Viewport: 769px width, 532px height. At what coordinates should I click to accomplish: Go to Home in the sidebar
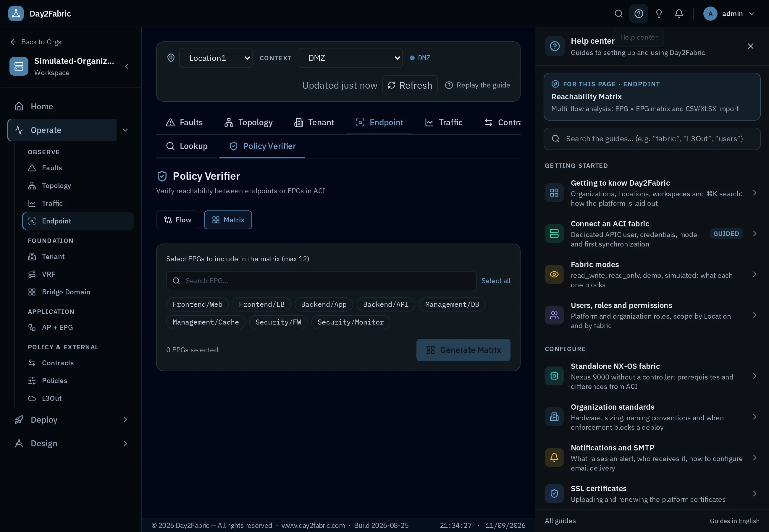71,106
